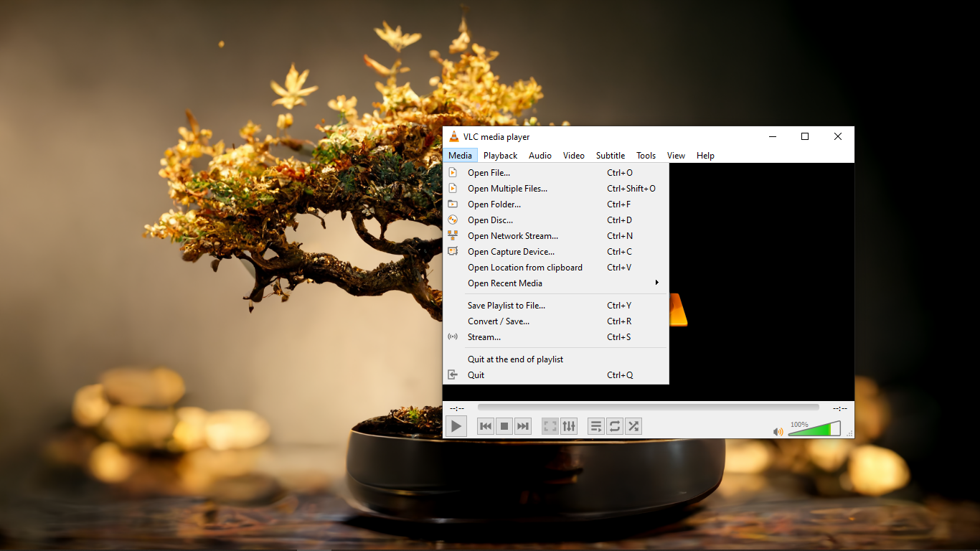Click the elapsed time label
The height and width of the screenshot is (551, 980).
pos(457,408)
